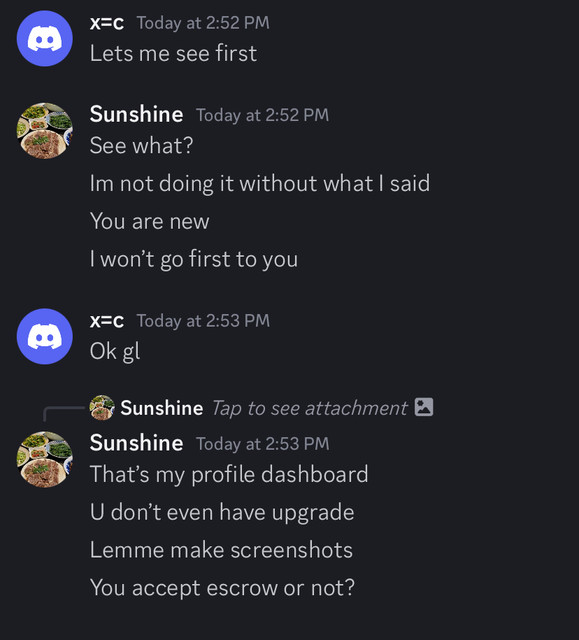Tap x=c username above 'Ok gl'
Screen dimensions: 579x640
click(x=106, y=320)
